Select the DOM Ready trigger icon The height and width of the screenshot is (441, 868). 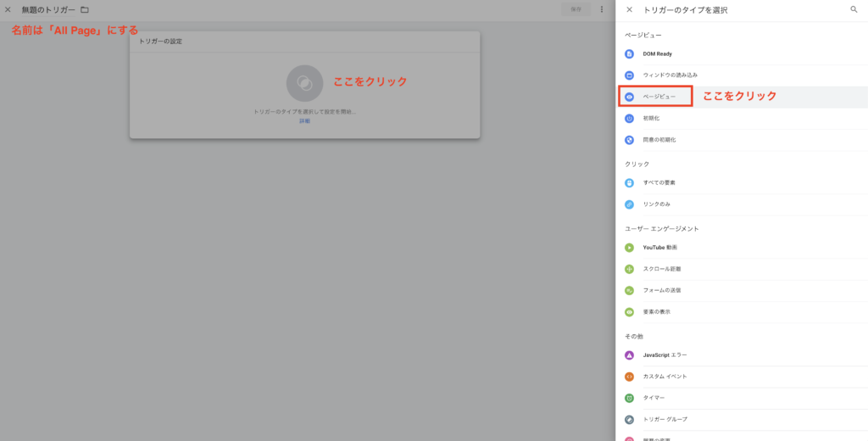click(x=629, y=53)
